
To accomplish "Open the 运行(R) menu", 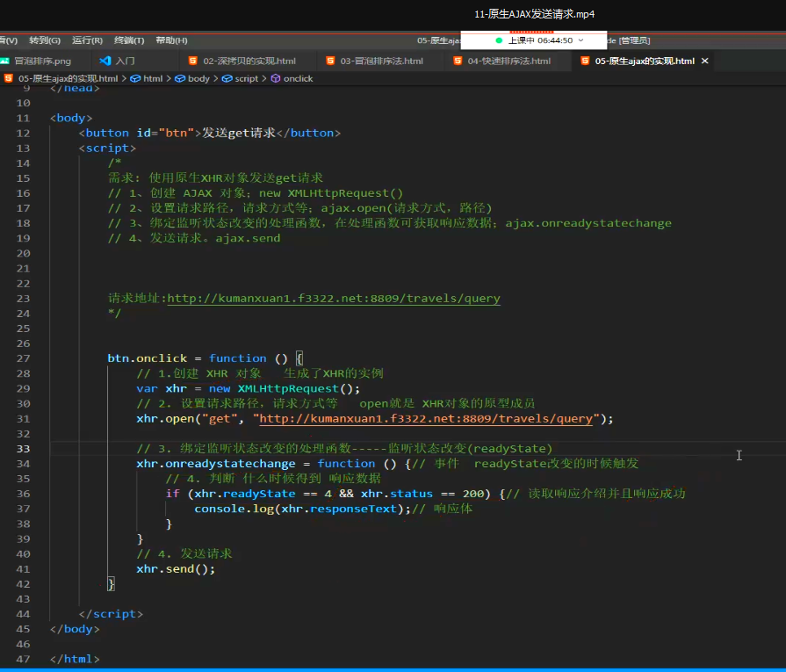I will [87, 40].
